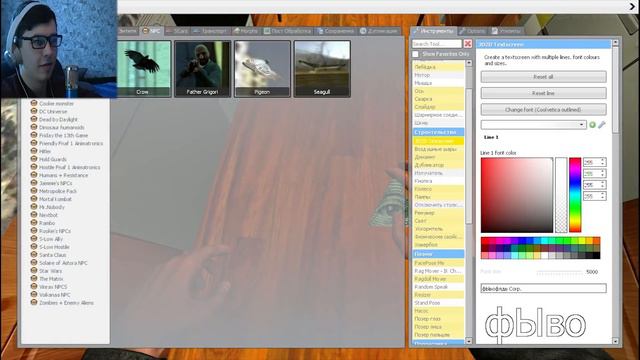Click the Nextbot category icon

pyautogui.click(x=34, y=215)
